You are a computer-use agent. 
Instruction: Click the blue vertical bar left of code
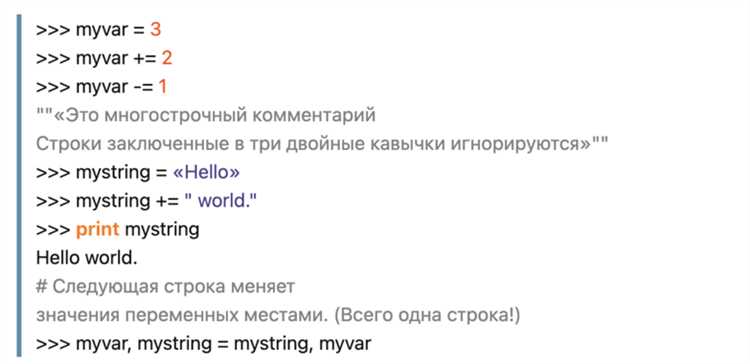(19, 186)
